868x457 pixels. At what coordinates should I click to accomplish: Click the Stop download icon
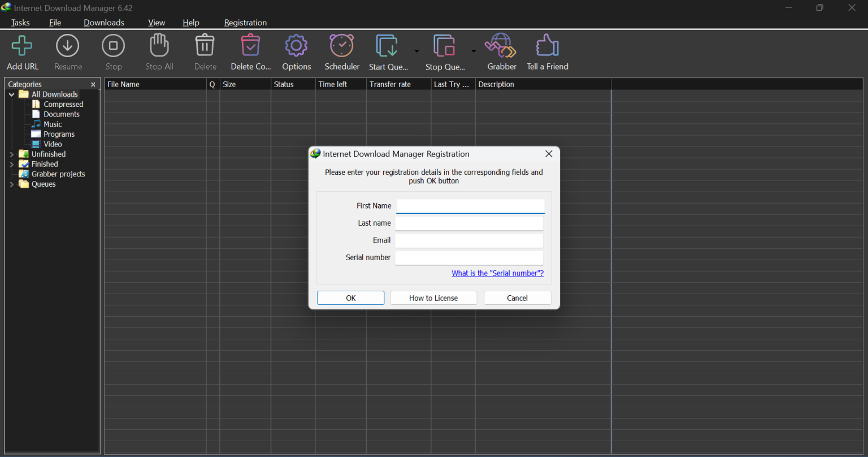pos(114,46)
